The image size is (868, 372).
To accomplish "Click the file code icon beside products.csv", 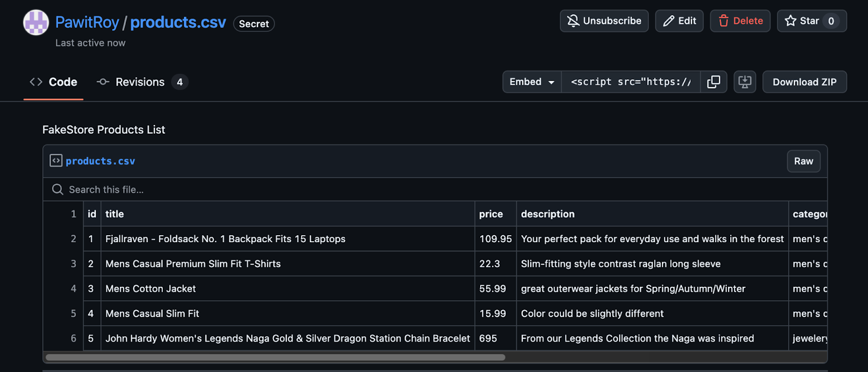I will 56,161.
